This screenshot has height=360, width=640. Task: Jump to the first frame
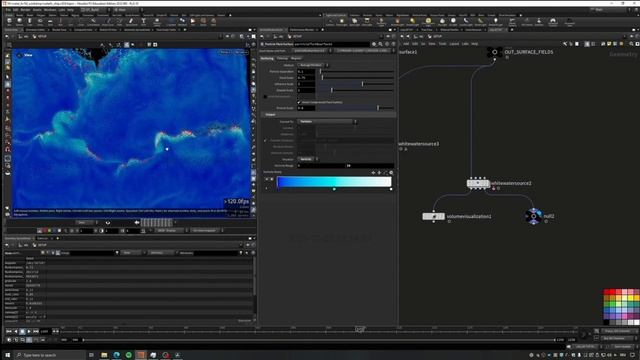pos(9,331)
